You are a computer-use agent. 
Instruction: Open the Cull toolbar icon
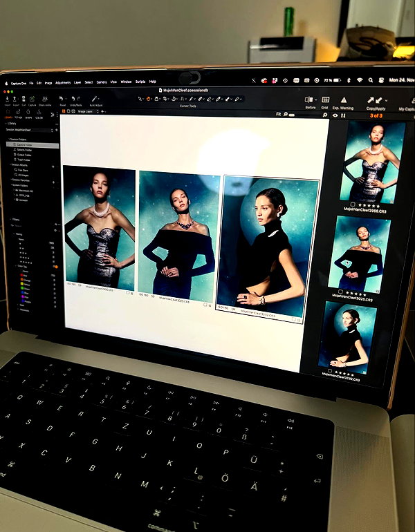click(24, 99)
